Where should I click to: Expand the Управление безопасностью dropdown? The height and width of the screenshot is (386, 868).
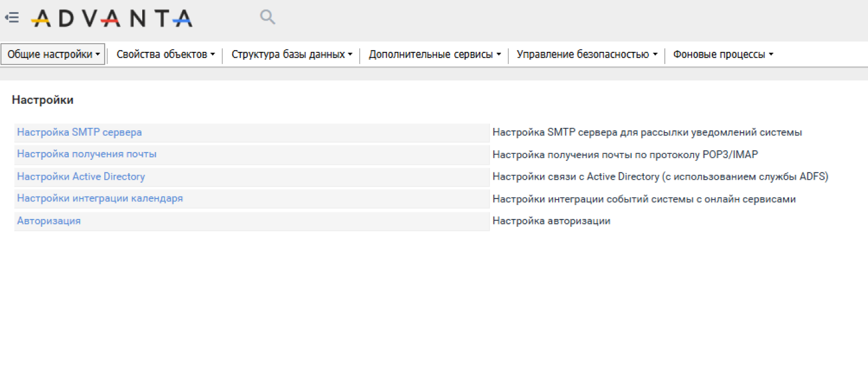587,54
